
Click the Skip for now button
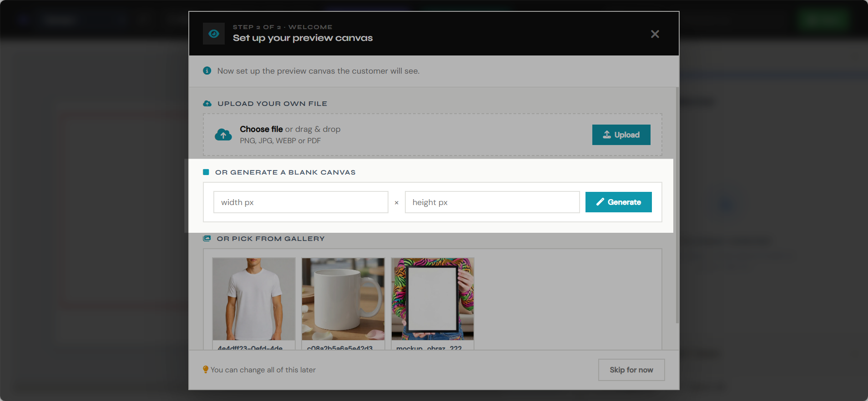[631, 370]
